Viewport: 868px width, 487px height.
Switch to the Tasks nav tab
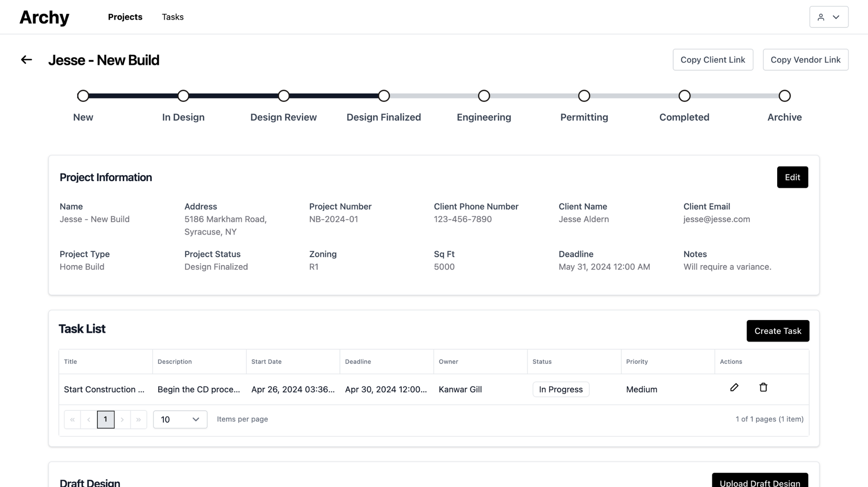[x=173, y=17]
